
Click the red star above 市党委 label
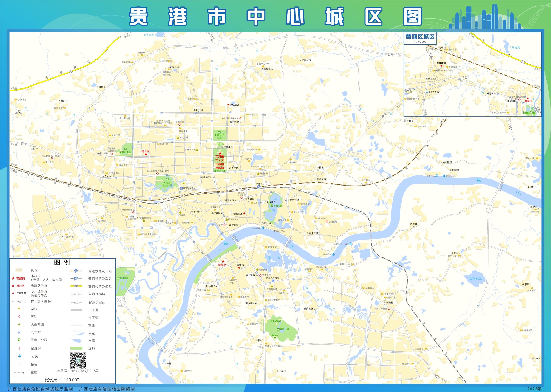click(220, 153)
